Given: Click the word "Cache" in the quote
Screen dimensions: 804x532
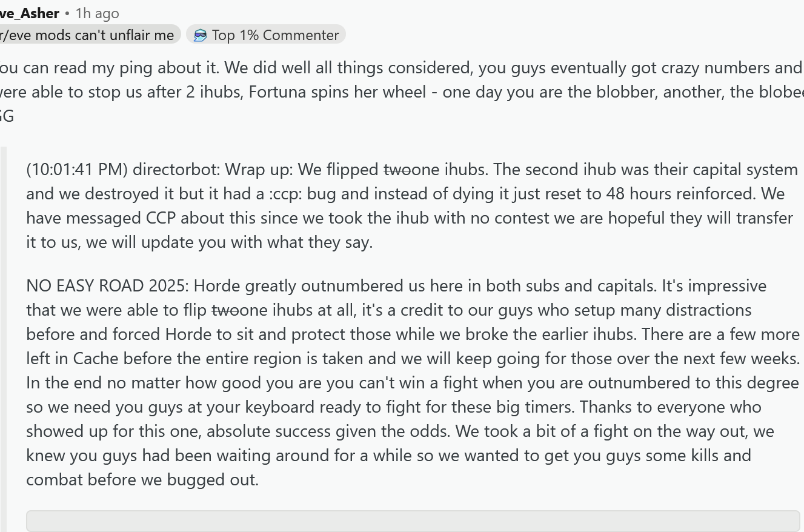Looking at the screenshot, I should pyautogui.click(x=96, y=359).
